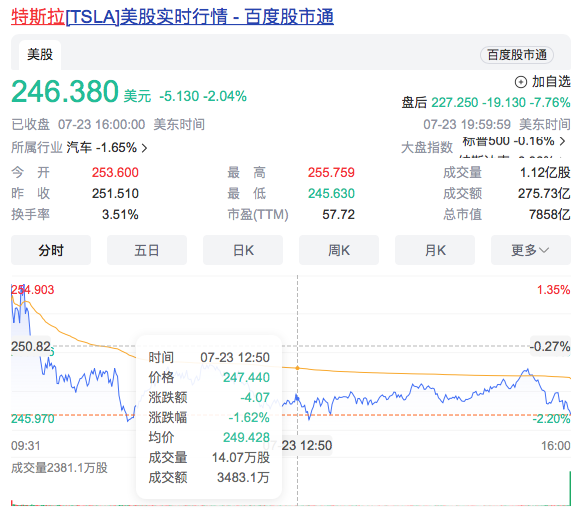
Task: Click the 所属行业 汽车 -1.65% link
Action: tap(79, 148)
